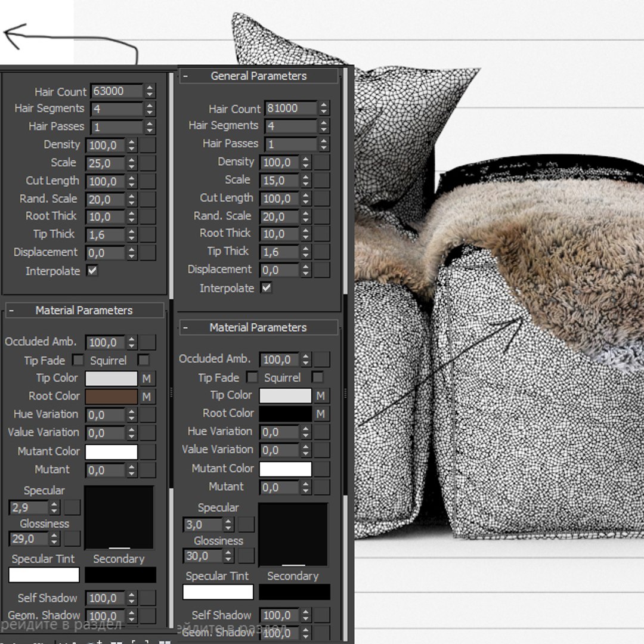Click Mutant value field in left panel
The image size is (644, 644).
pos(105,470)
